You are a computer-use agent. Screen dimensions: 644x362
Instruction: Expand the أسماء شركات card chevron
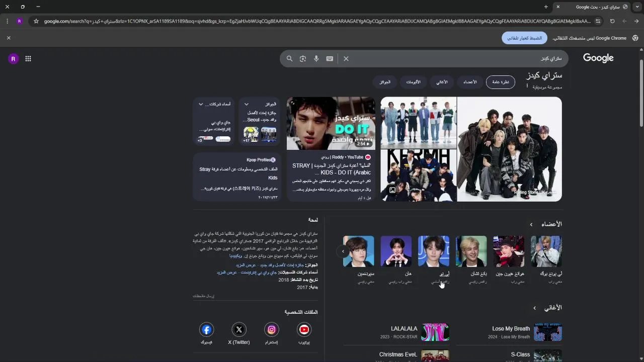pyautogui.click(x=201, y=104)
